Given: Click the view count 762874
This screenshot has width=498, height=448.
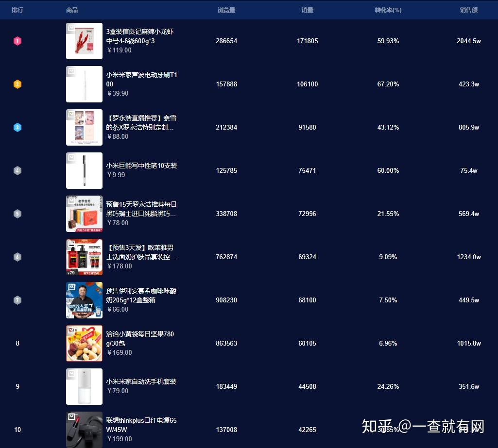Looking at the screenshot, I should pos(226,257).
